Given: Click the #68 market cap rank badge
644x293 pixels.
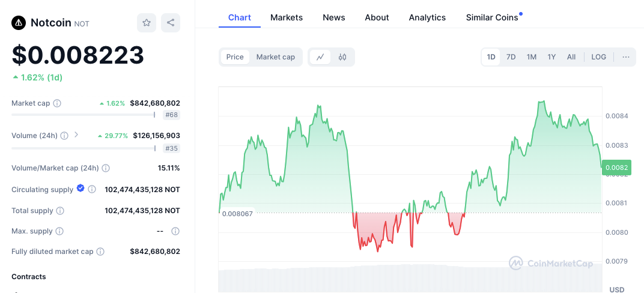Looking at the screenshot, I should [171, 115].
